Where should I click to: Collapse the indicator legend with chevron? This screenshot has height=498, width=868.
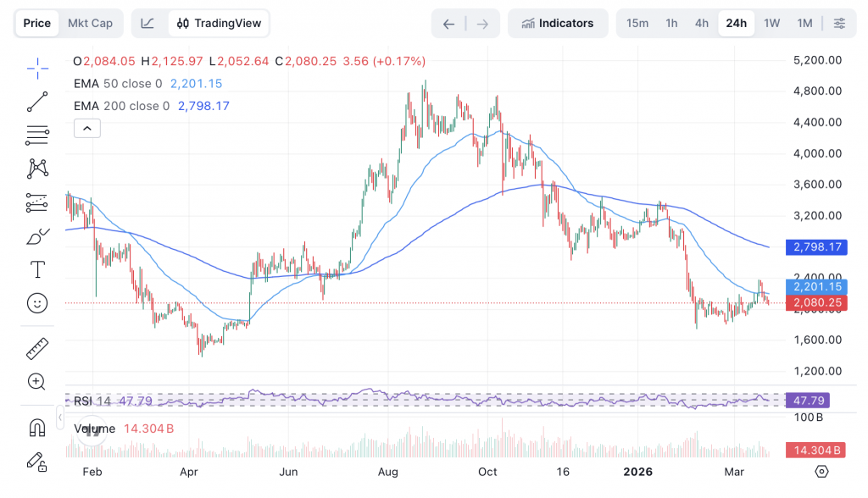(x=87, y=129)
